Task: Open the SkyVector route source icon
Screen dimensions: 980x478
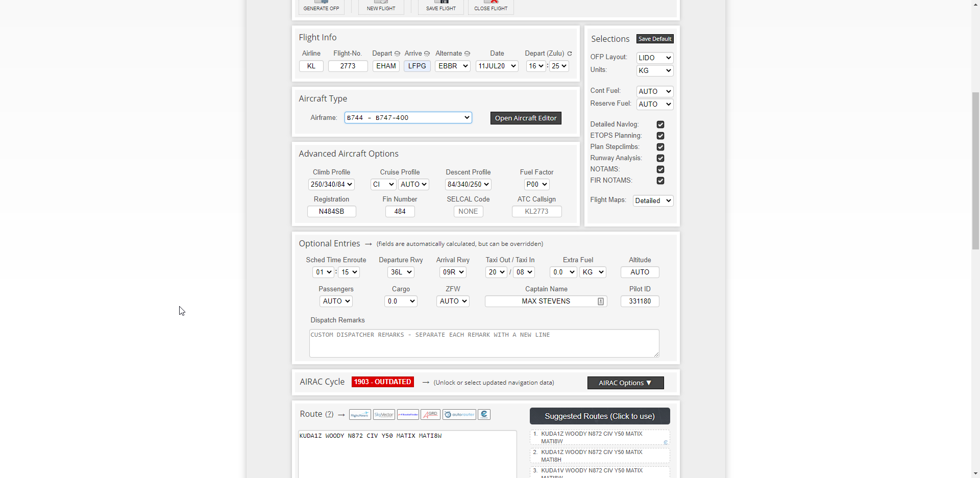Action: click(x=384, y=415)
